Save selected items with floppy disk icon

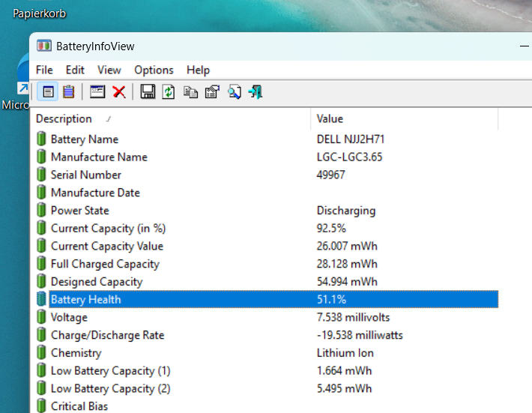148,92
